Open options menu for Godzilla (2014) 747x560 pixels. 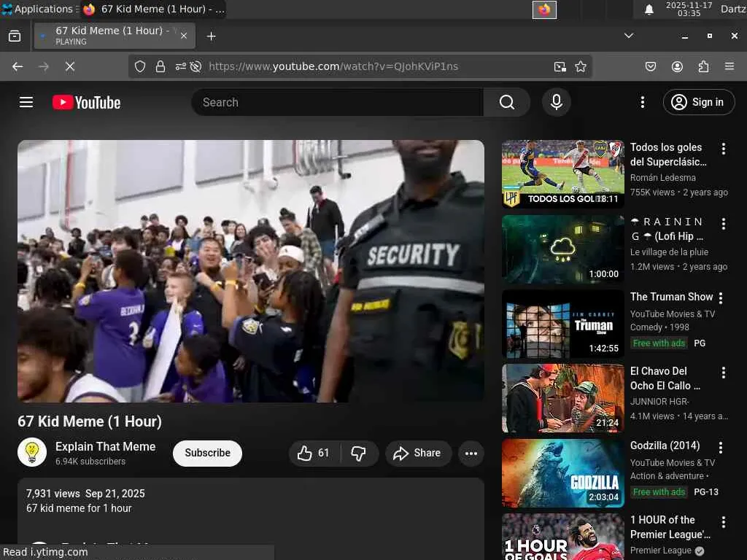click(x=720, y=447)
